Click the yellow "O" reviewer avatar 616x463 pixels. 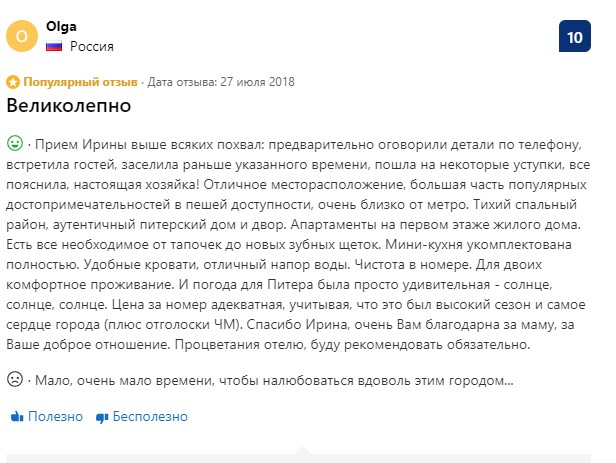22,36
